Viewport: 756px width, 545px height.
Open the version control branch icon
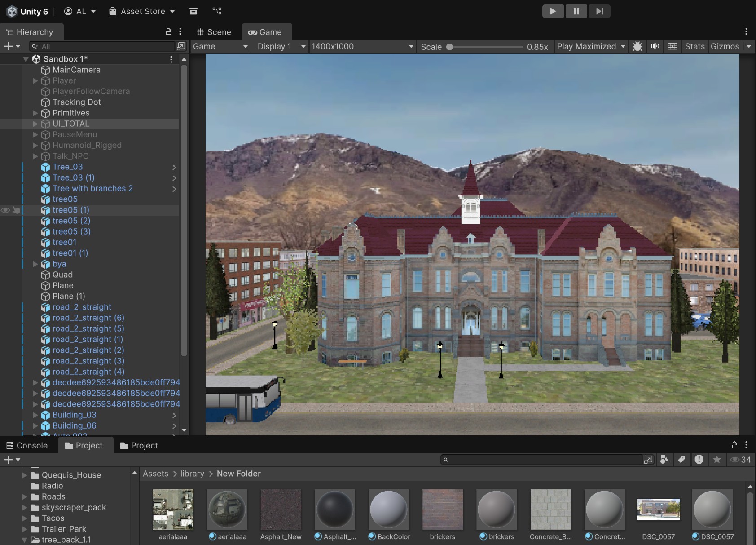pos(217,11)
